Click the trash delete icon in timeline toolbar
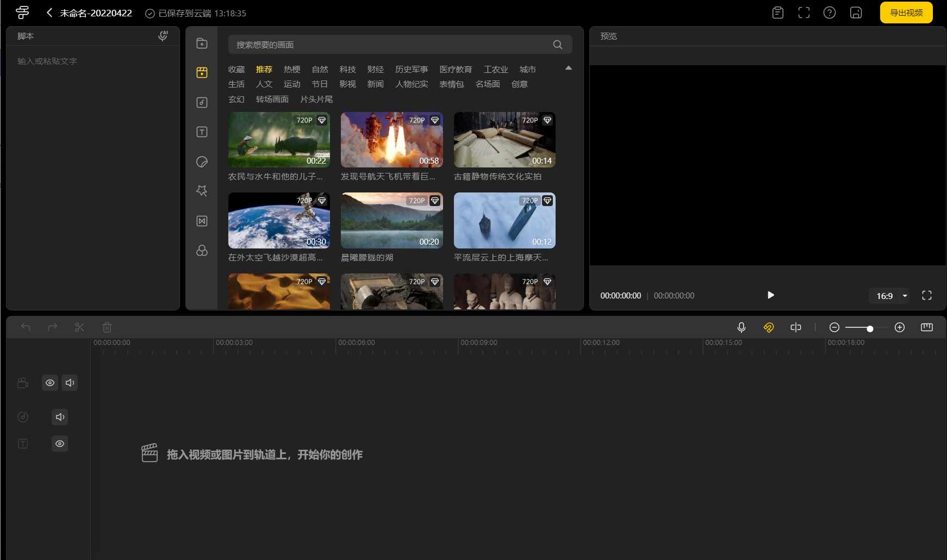This screenshot has width=947, height=560. tap(107, 327)
